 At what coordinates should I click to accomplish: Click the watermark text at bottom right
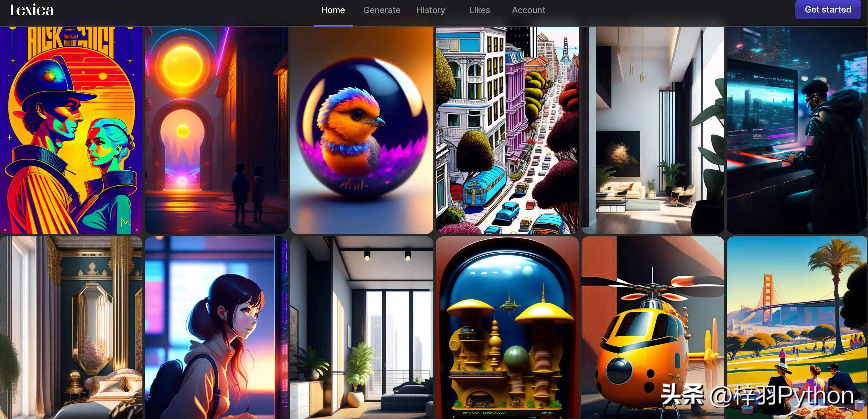click(757, 395)
